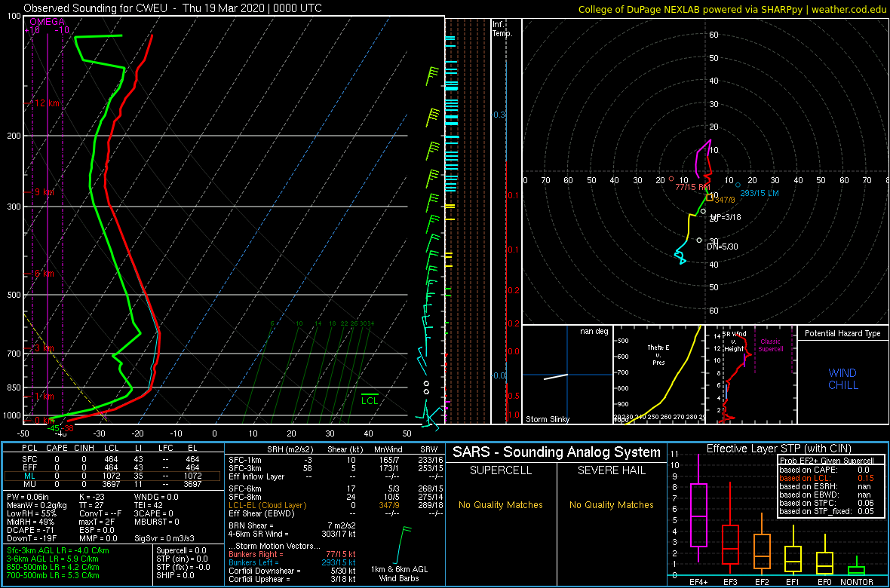Select the "based on STP_fixed:" legend entry
Image resolution: width=890 pixels, height=588 pixels.
815,511
